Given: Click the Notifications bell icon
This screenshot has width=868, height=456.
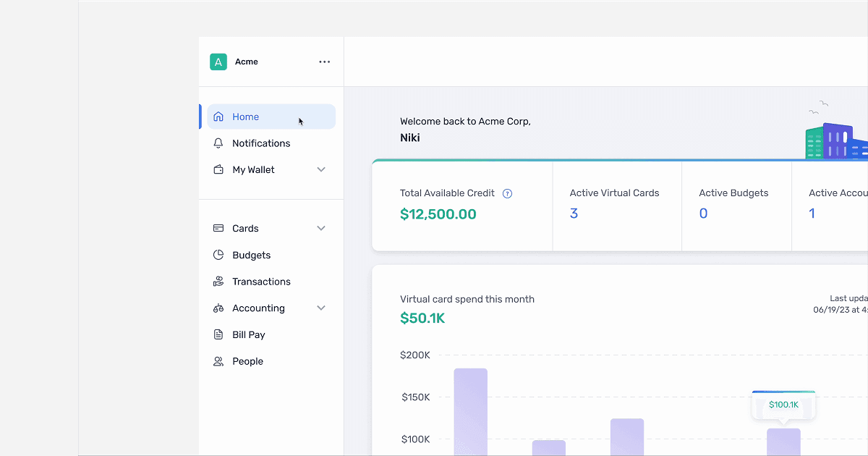Looking at the screenshot, I should [218, 143].
